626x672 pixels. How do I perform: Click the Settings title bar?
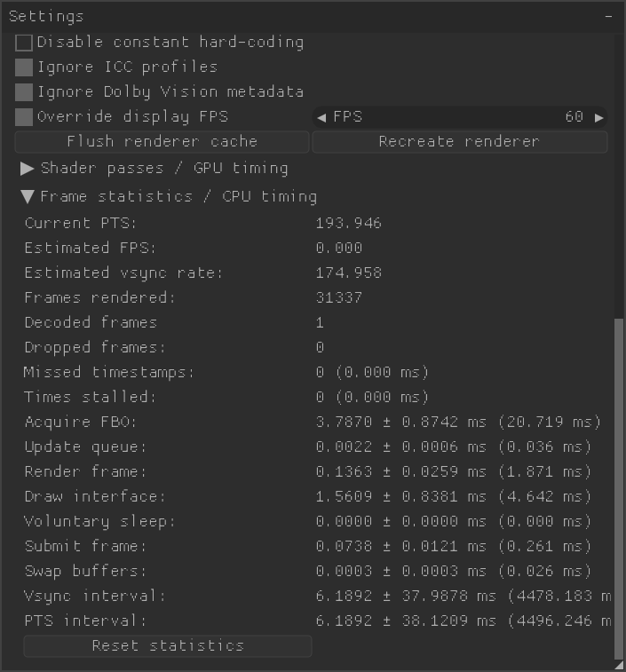300,17
